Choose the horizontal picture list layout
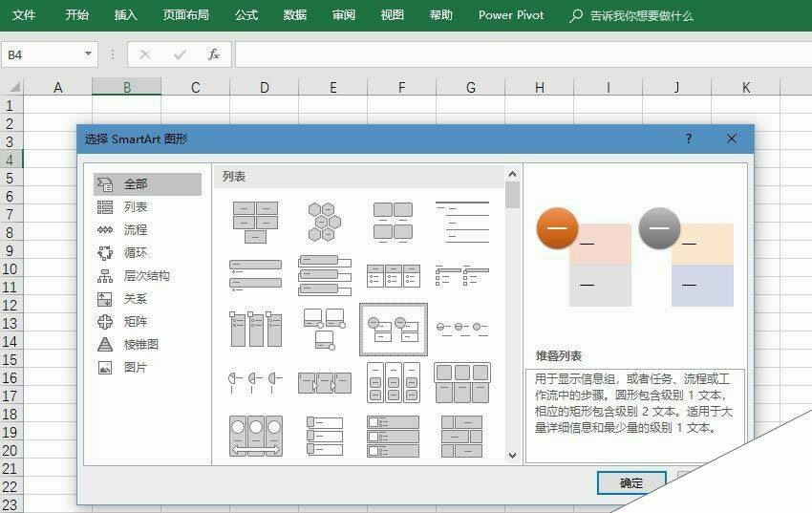This screenshot has height=513, width=812. [462, 383]
